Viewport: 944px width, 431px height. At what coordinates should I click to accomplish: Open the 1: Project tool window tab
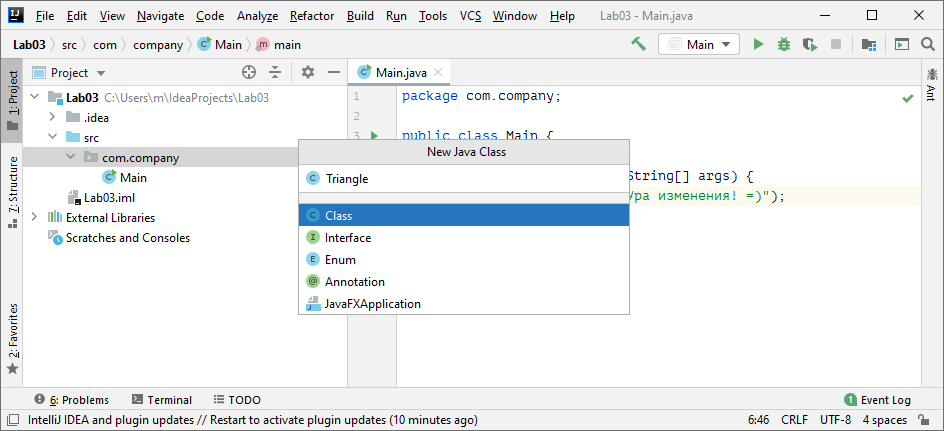pyautogui.click(x=12, y=101)
